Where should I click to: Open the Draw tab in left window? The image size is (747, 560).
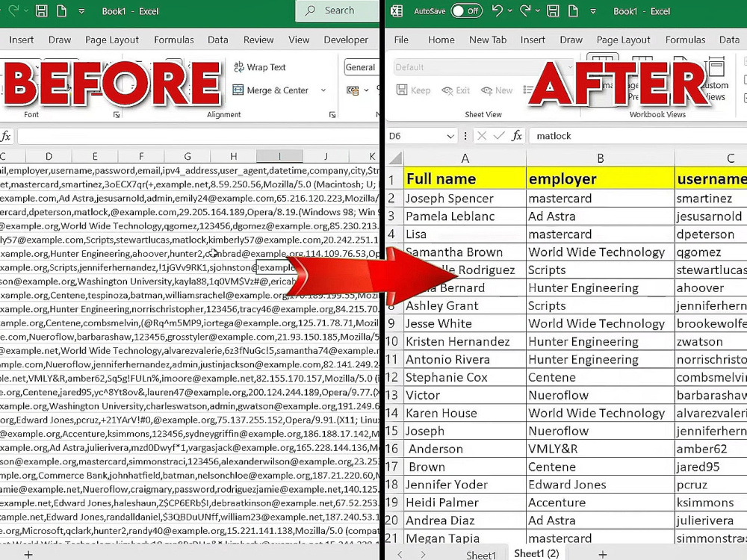[x=60, y=40]
